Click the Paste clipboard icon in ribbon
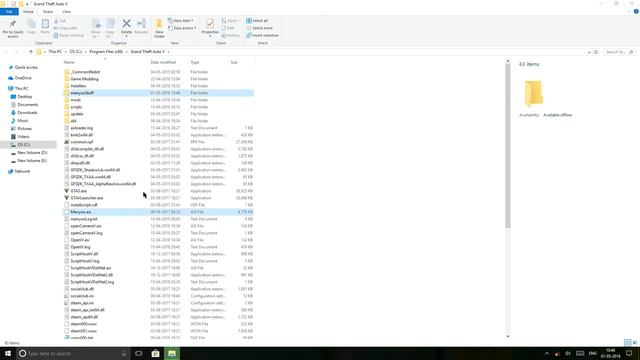The width and height of the screenshot is (640, 360). point(45,24)
